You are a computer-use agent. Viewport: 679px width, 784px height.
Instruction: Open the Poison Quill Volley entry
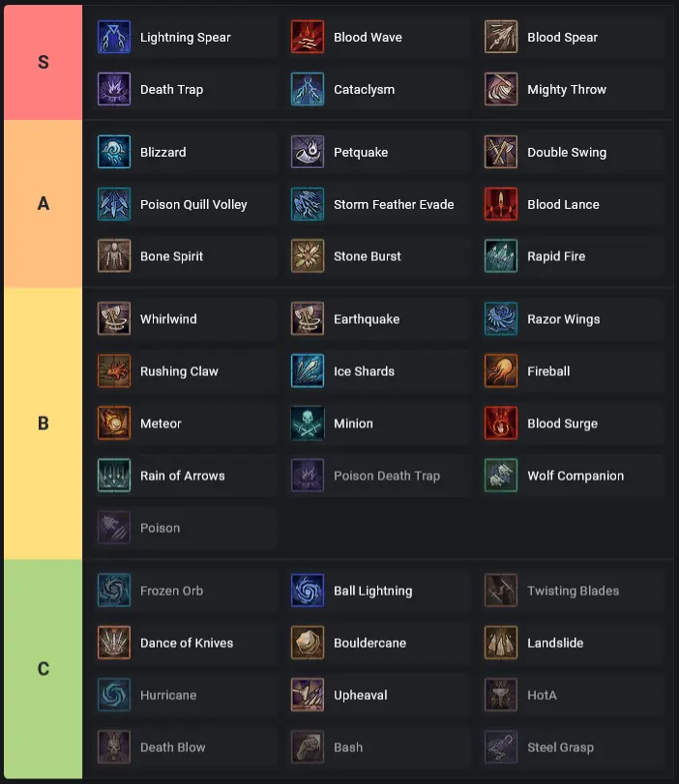coord(186,204)
